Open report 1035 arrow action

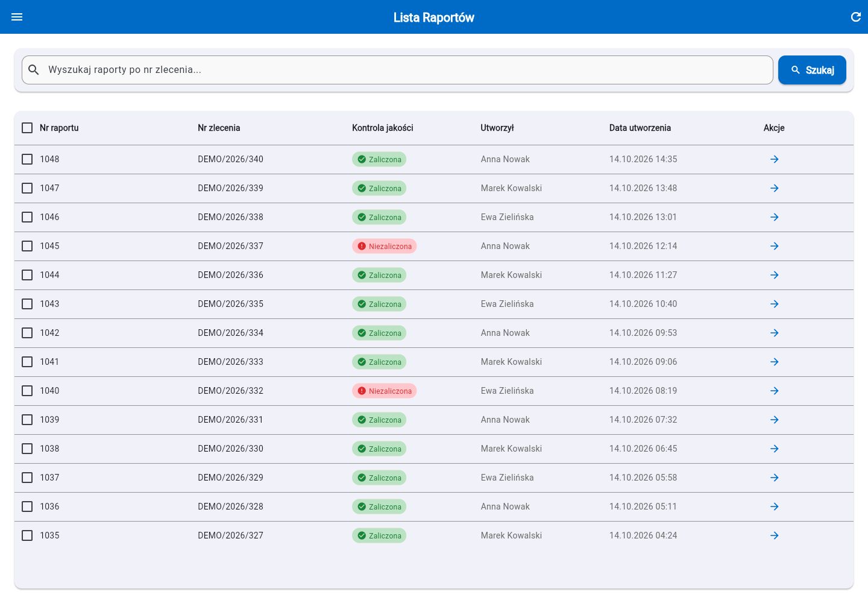tap(775, 535)
